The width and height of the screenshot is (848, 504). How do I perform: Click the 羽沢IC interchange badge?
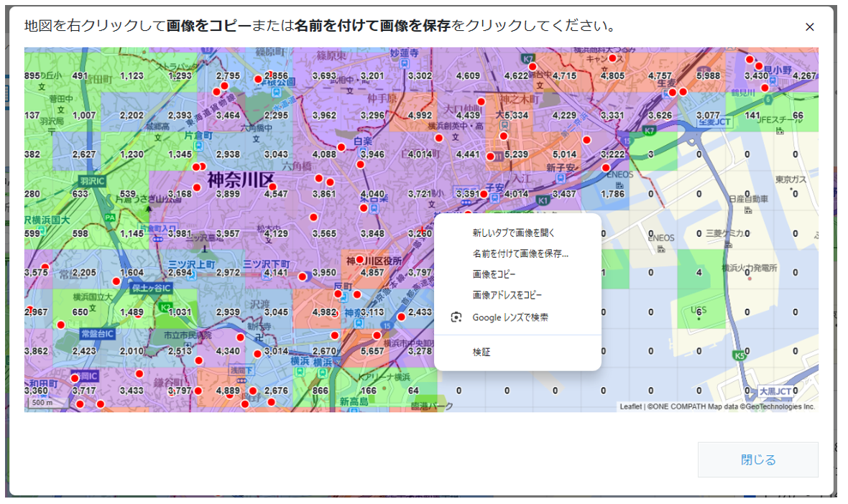92,181
